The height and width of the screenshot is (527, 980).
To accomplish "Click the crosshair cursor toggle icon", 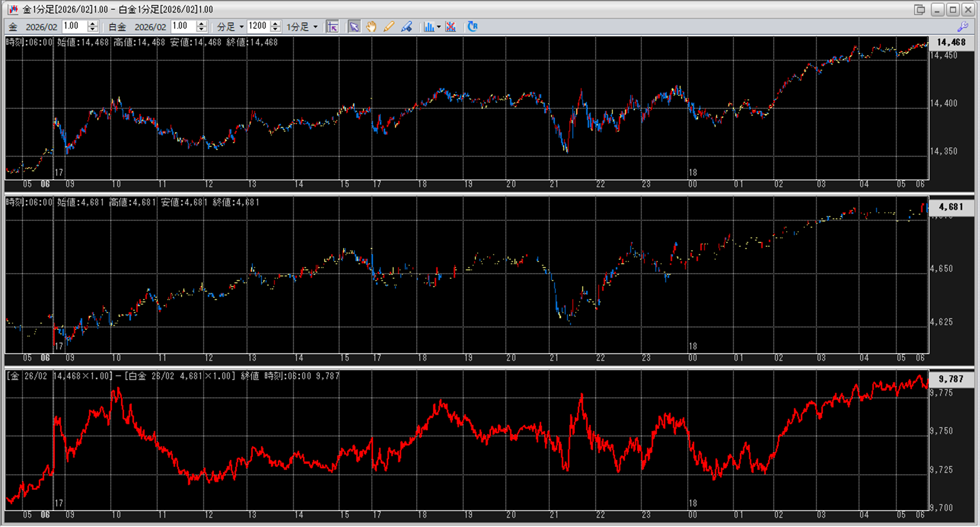I will 332,27.
